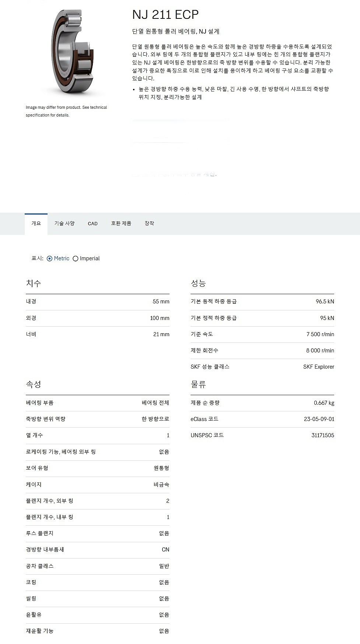
Task: Click the 열 개수 label
Action: coord(34,435)
